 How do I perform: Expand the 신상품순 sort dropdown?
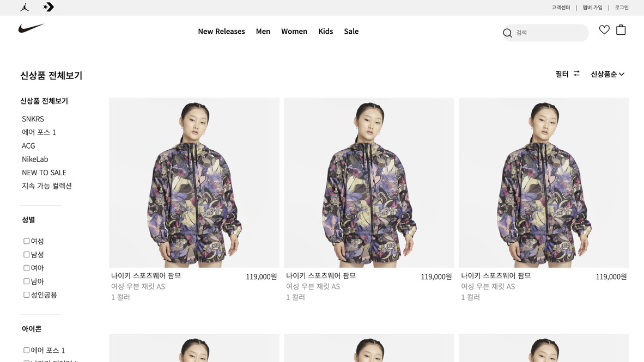[607, 74]
